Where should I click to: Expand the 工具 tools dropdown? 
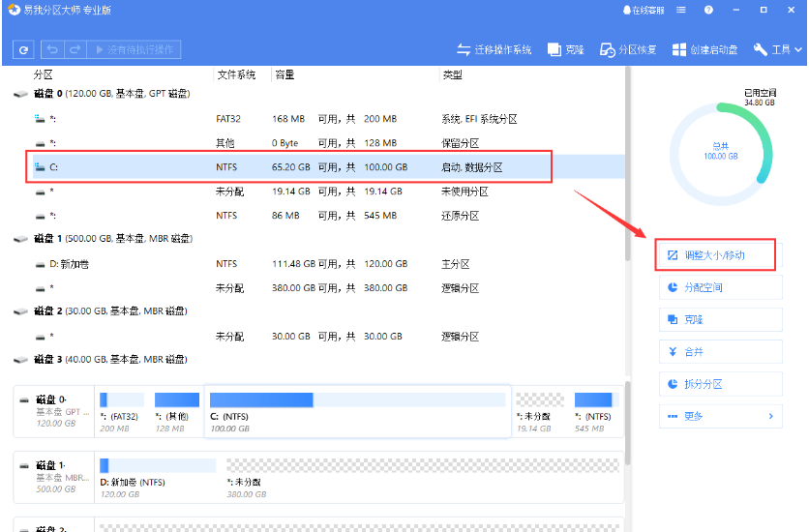[x=776, y=49]
